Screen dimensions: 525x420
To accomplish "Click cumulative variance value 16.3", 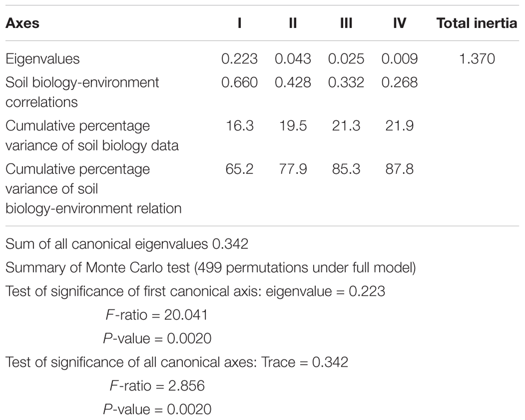I will (x=239, y=126).
